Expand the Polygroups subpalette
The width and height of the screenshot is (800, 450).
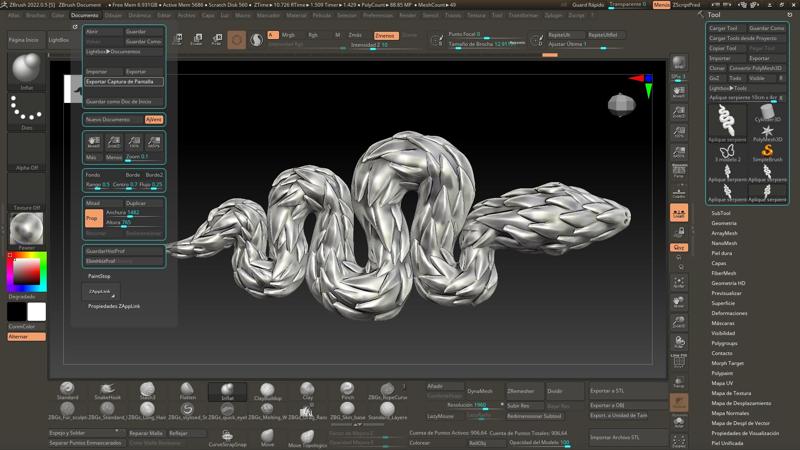pos(724,343)
